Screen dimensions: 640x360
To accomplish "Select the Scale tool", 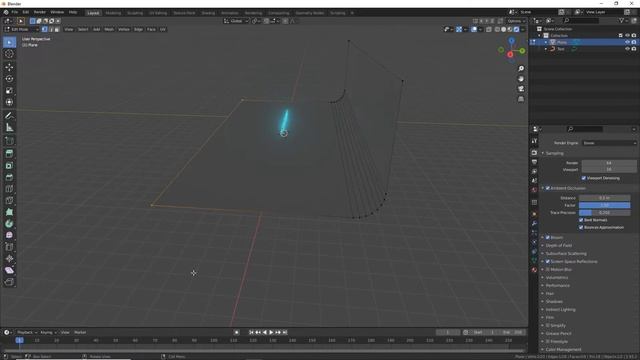I will click(9, 91).
